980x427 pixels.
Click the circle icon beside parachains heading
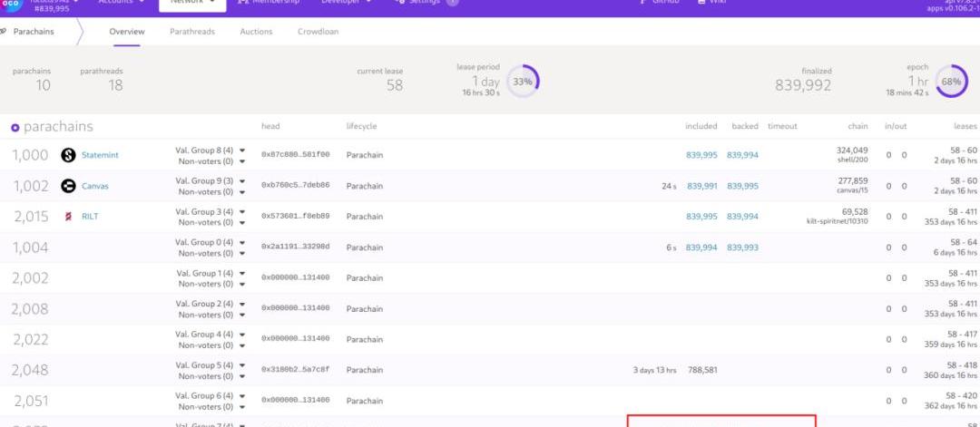point(15,127)
